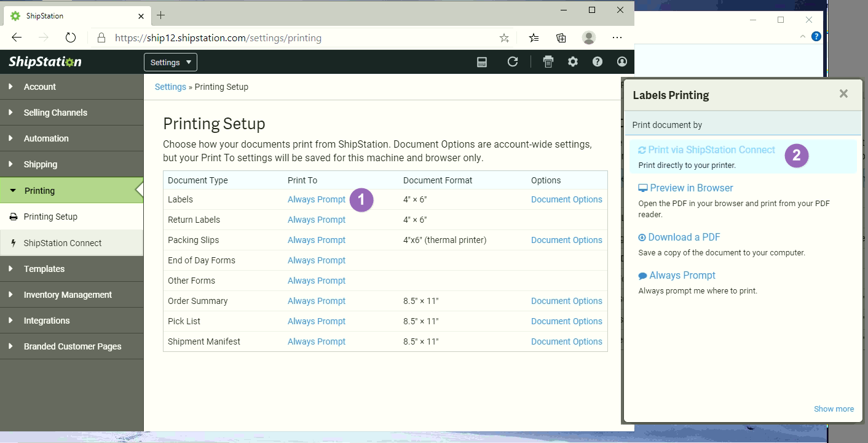
Task: Expand the Integrations sidebar section
Action: 71,321
